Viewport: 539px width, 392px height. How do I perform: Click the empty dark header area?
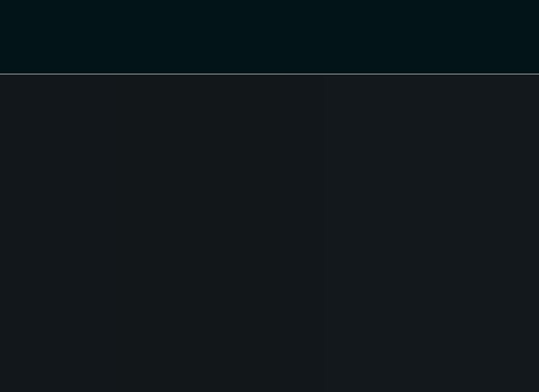point(269,37)
